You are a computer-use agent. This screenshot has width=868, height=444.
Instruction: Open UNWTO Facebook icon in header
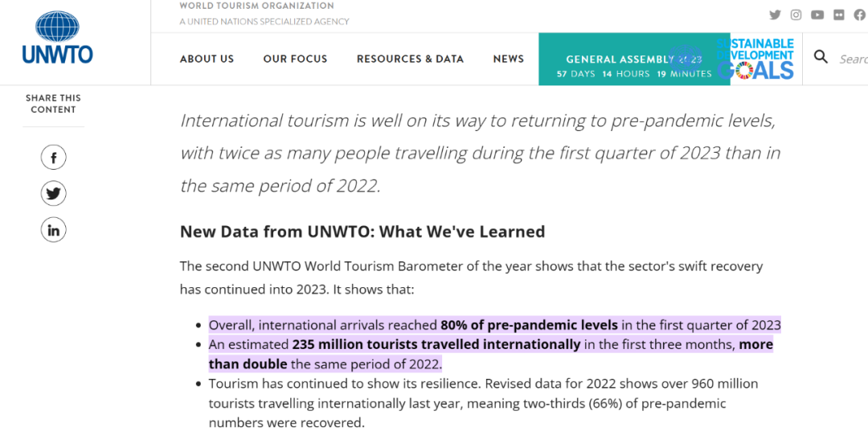tap(861, 14)
